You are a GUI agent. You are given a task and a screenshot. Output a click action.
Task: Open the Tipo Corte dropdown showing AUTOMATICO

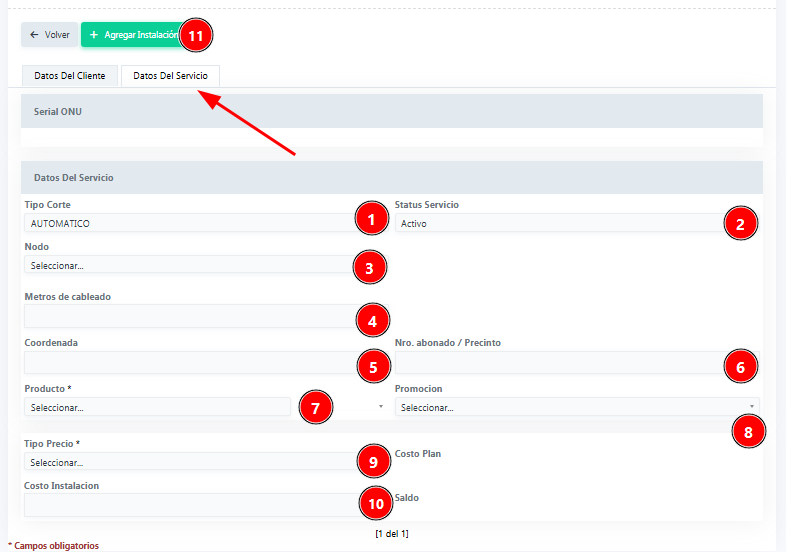[188, 223]
